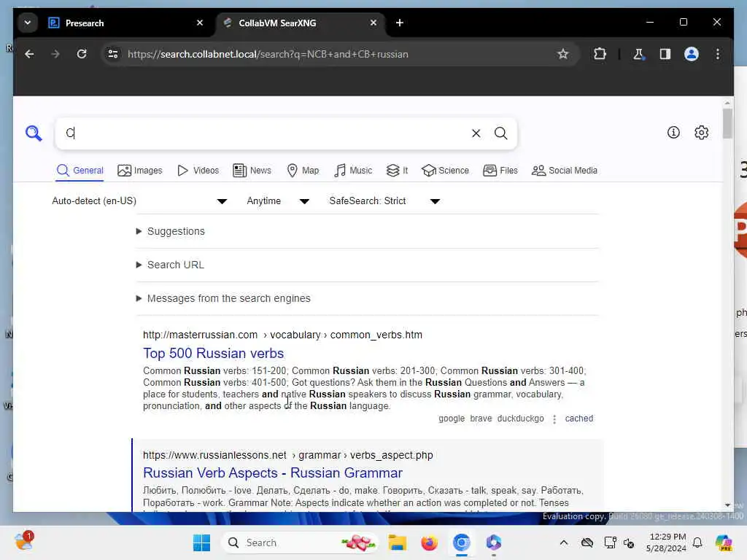747x560 pixels.
Task: Click the 'google' engine label
Action: [x=451, y=419]
